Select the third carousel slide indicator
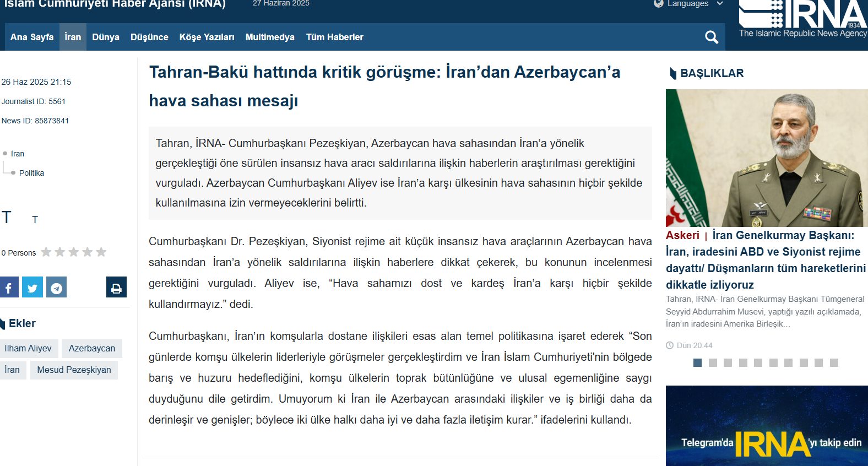Viewport: 868px width, 466px height. (x=728, y=362)
